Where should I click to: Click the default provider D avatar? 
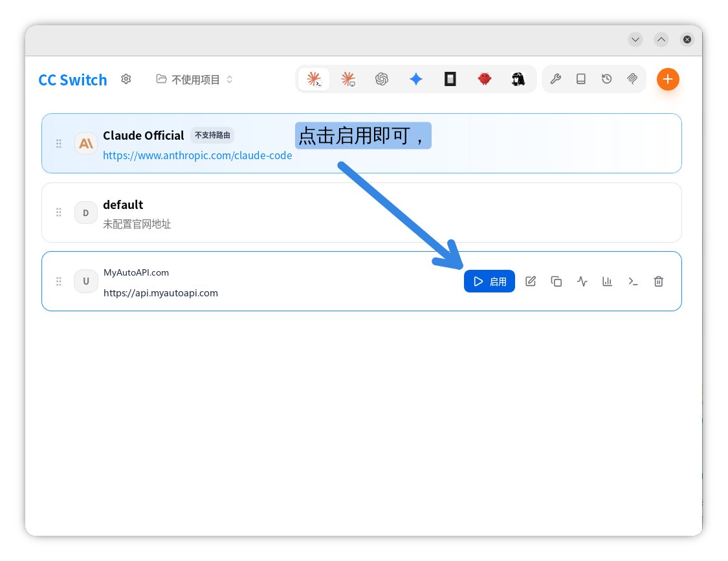86,213
